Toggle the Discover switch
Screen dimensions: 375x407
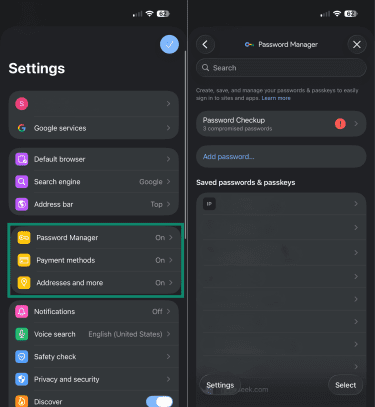[x=159, y=401]
